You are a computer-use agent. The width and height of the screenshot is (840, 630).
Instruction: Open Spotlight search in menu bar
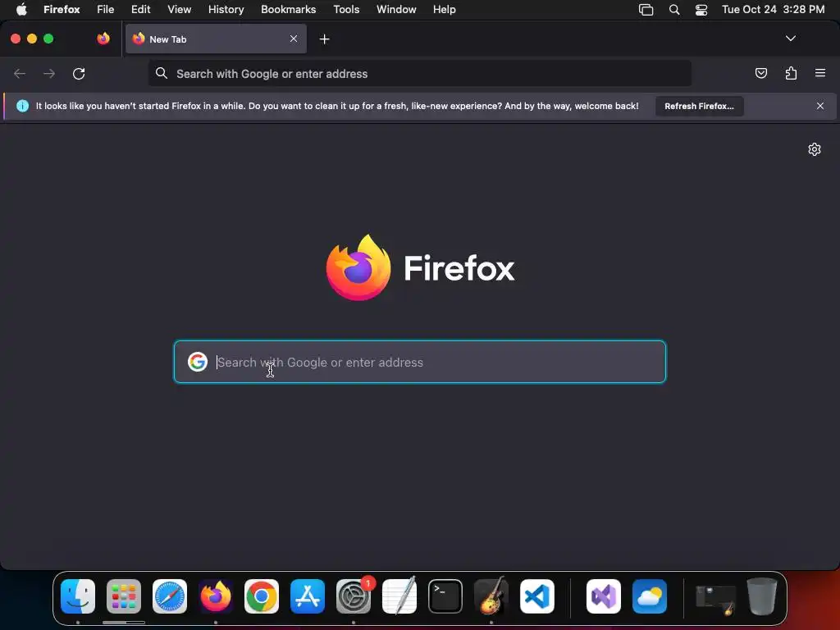[x=674, y=10]
